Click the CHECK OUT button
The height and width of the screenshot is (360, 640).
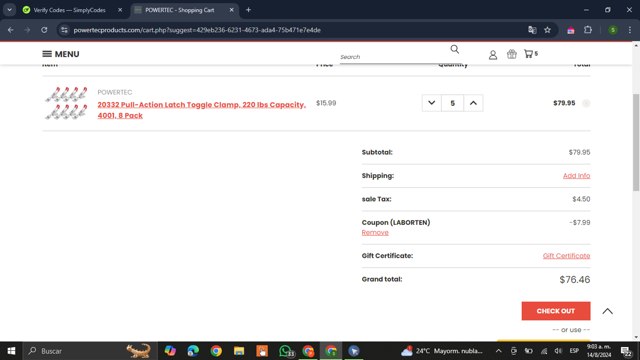(x=556, y=311)
